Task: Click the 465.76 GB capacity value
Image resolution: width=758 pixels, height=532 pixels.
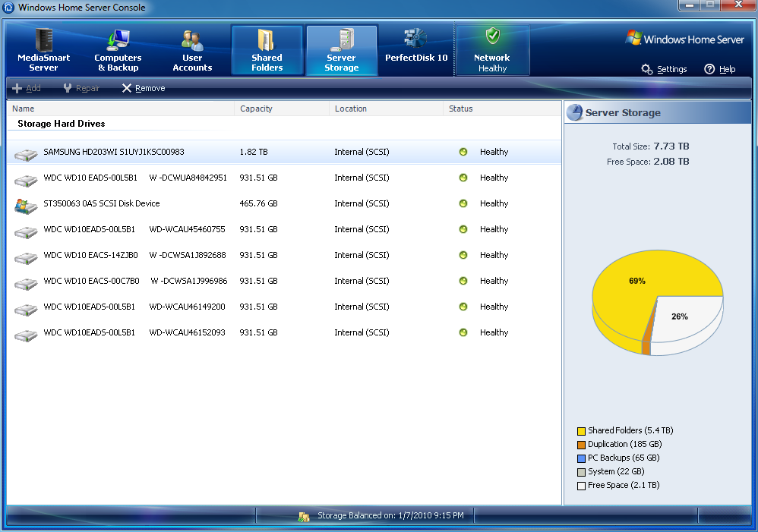Action: (x=259, y=203)
